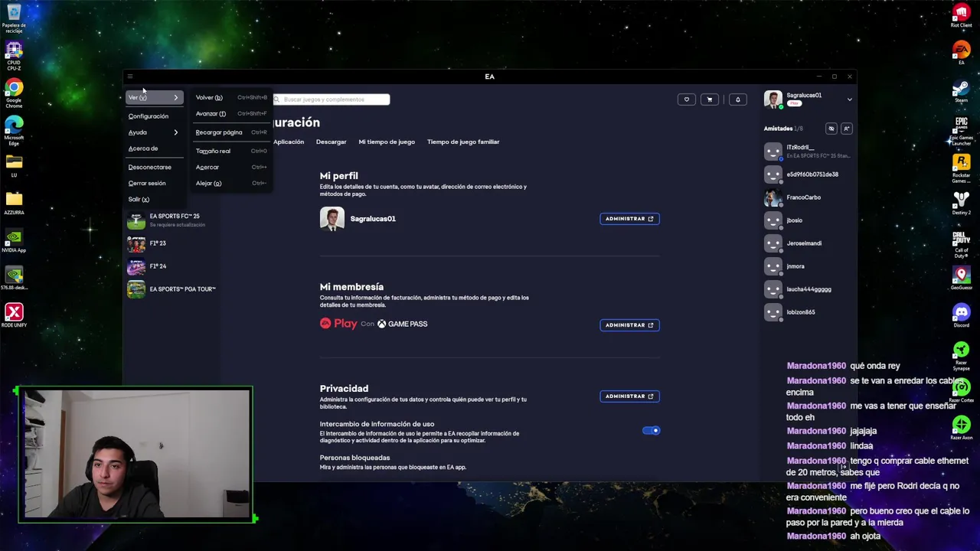Open the AZZURRA folder on desktop
The width and height of the screenshot is (980, 551).
coord(14,203)
